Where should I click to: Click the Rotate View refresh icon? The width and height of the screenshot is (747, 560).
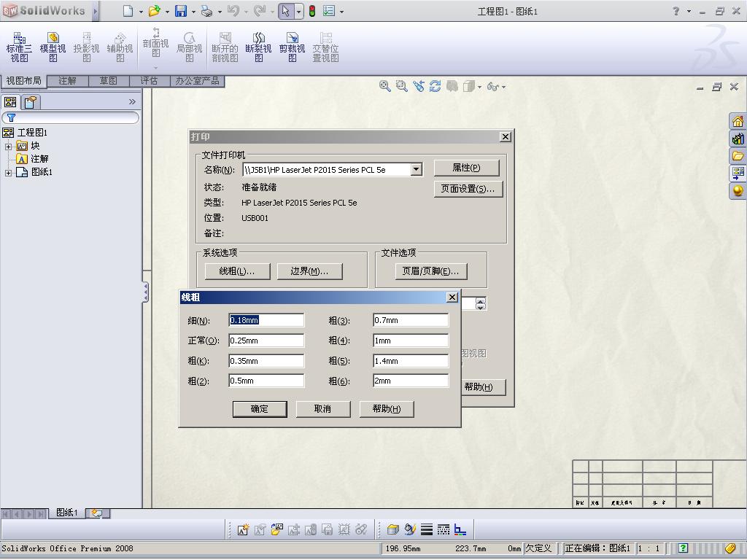tap(435, 86)
